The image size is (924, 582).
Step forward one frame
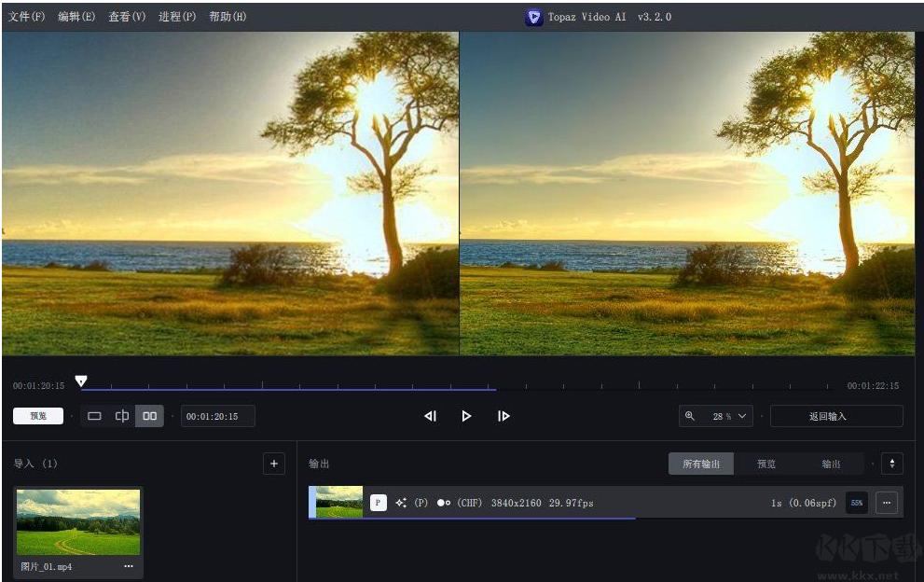[503, 416]
